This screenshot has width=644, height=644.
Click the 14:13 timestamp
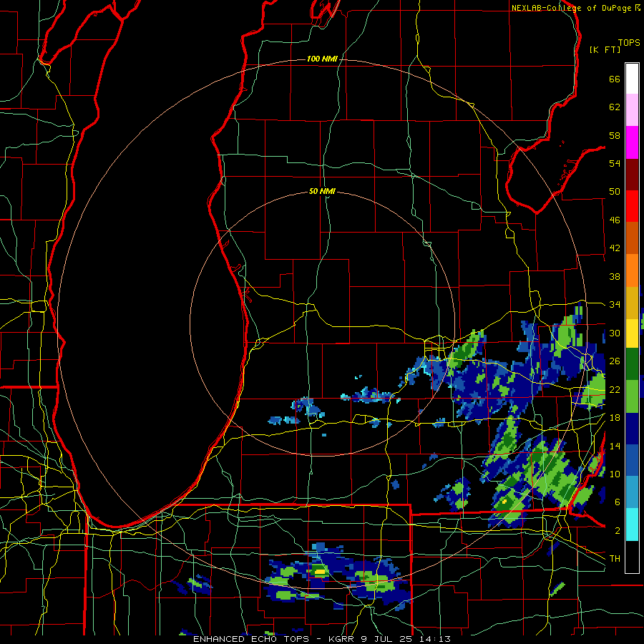(x=435, y=639)
